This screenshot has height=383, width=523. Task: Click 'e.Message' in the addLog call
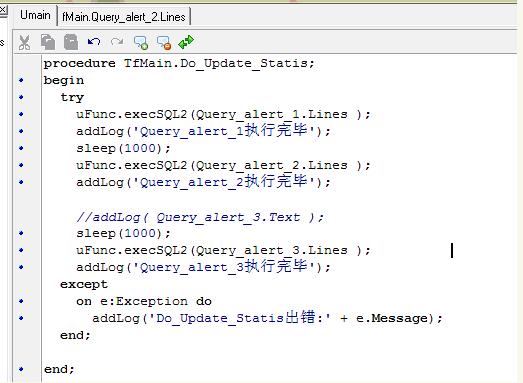pos(392,318)
